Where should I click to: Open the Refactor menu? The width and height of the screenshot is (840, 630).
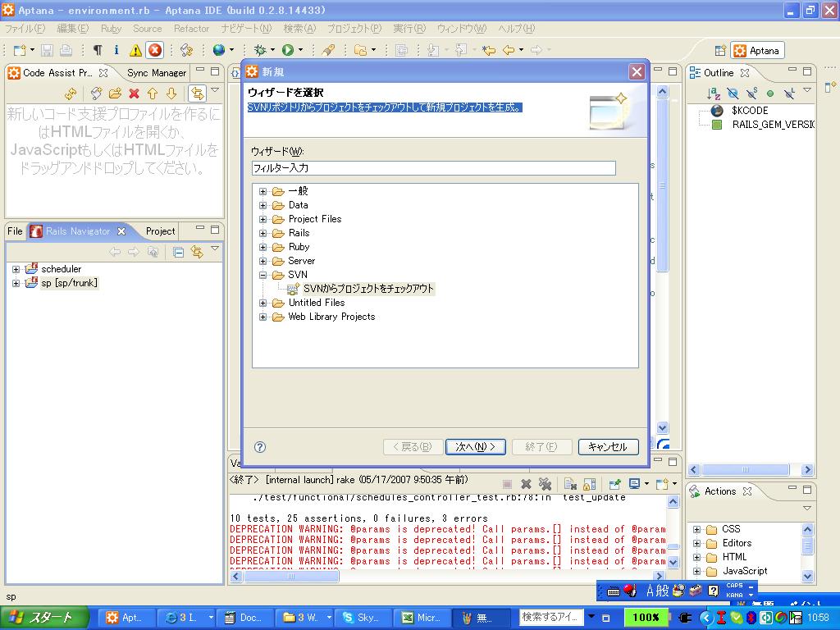coord(191,29)
